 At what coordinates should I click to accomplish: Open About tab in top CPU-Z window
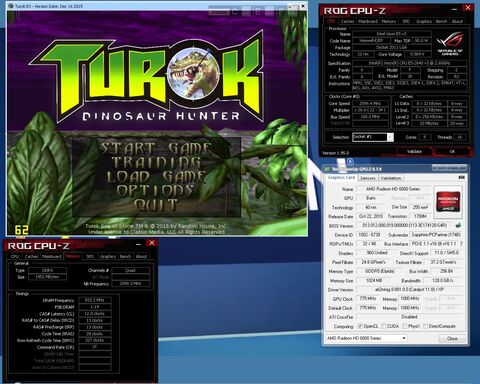click(x=457, y=21)
